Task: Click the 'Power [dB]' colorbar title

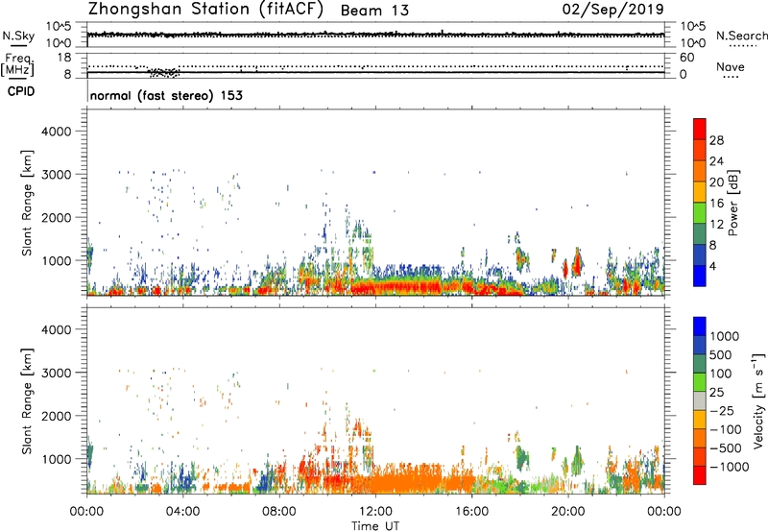Action: [x=733, y=203]
